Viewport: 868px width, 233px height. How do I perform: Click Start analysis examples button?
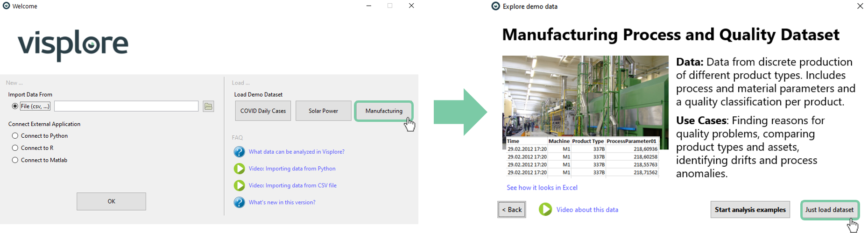[750, 210]
